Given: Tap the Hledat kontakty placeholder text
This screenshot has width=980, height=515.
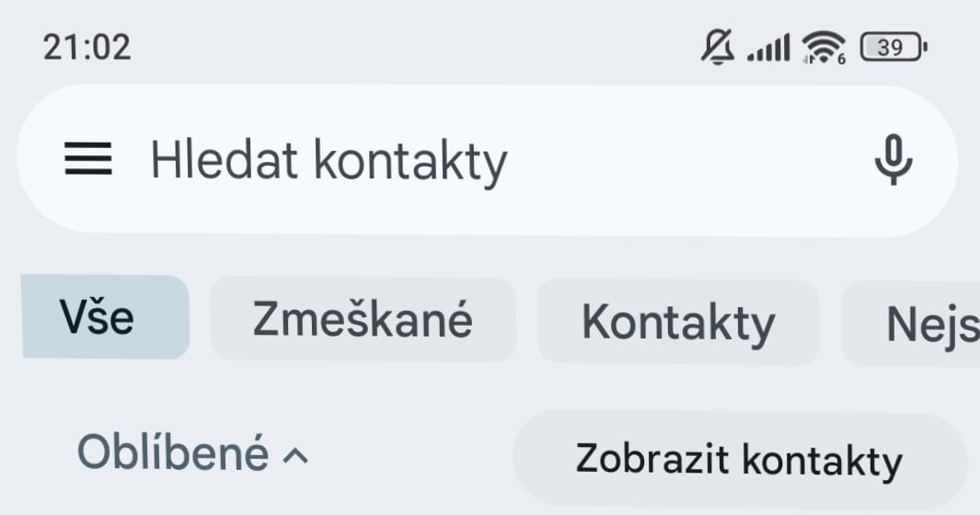Looking at the screenshot, I should pyautogui.click(x=329, y=162).
